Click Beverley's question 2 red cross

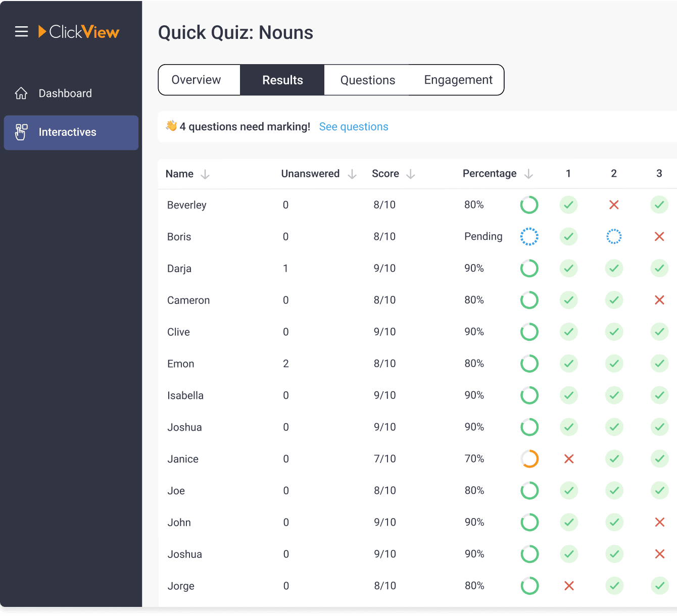[x=614, y=205]
